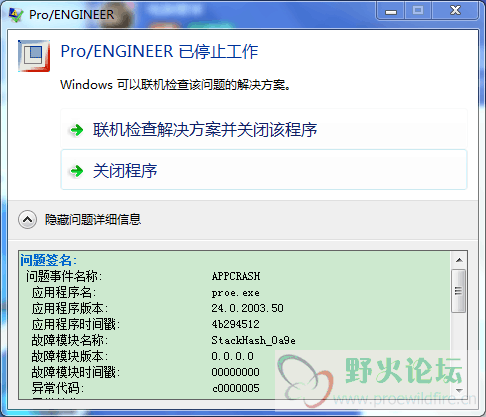This screenshot has width=486, height=417.
Task: Click the green arrow next to 联机检查解决方案并关闭该程序
Action: 77,130
